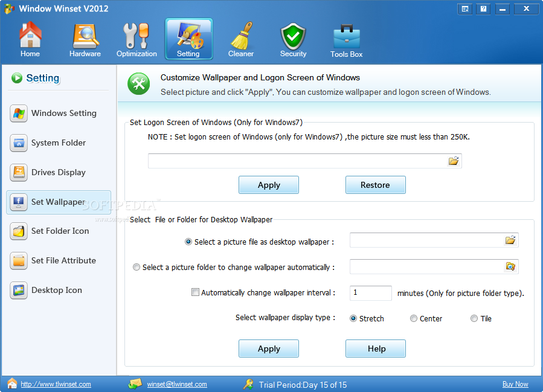Choose Stretch wallpaper display type
Image resolution: width=543 pixels, height=392 pixels.
click(353, 318)
